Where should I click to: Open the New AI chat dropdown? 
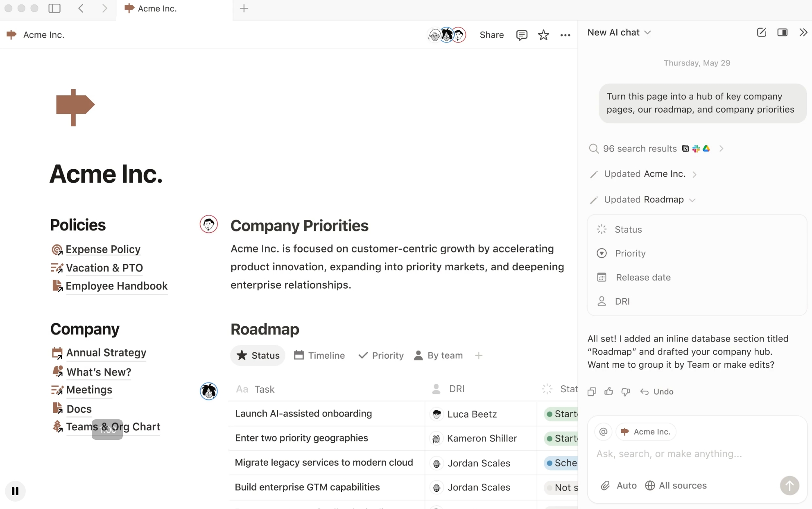619,32
